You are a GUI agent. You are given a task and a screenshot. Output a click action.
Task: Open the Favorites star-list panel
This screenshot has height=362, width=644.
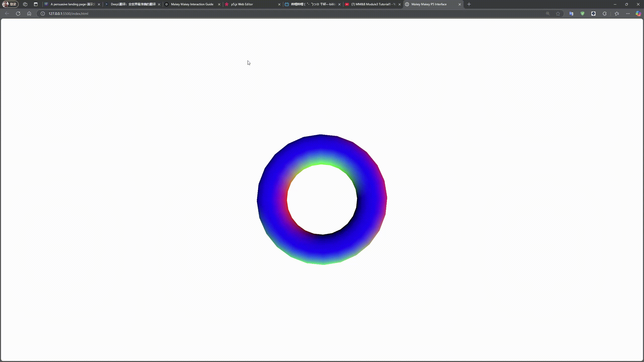[616, 14]
